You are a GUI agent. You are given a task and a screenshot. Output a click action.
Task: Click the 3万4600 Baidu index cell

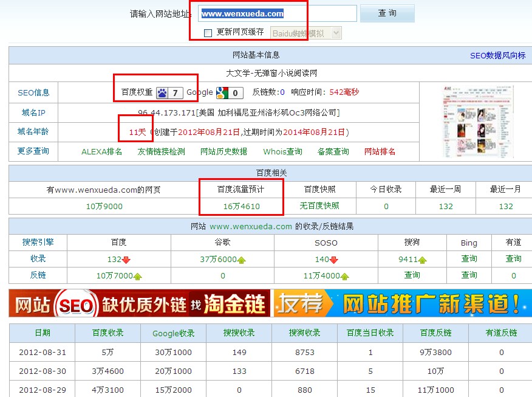108,371
